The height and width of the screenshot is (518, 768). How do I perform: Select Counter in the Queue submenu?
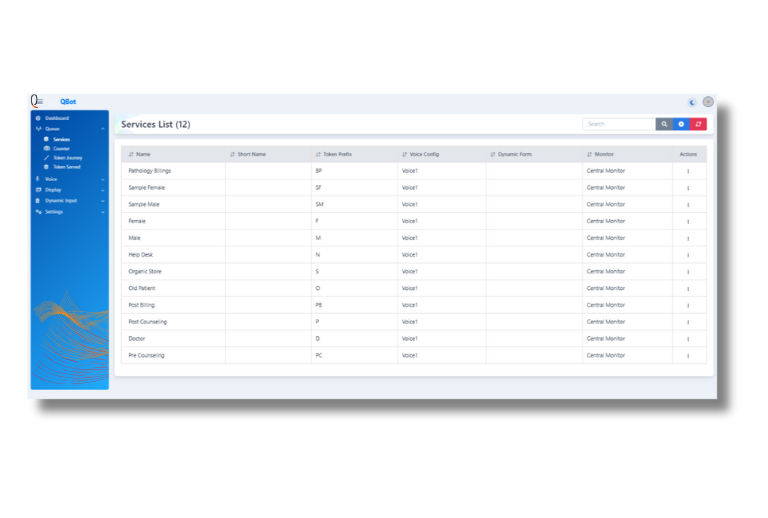[x=61, y=148]
